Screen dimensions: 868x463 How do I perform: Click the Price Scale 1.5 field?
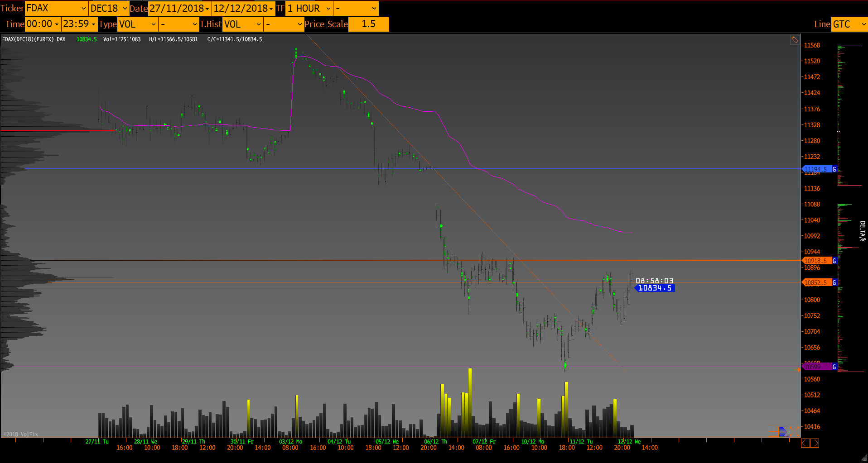(x=368, y=24)
